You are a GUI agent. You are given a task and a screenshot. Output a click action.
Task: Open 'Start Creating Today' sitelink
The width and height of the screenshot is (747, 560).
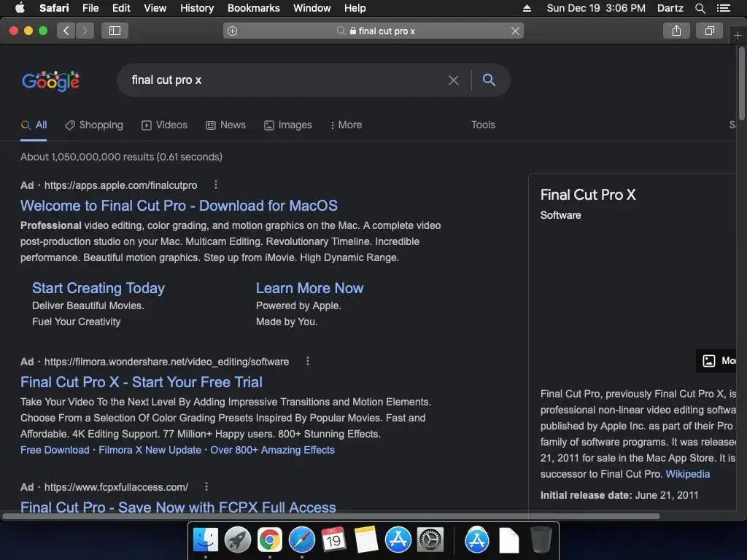click(x=98, y=287)
